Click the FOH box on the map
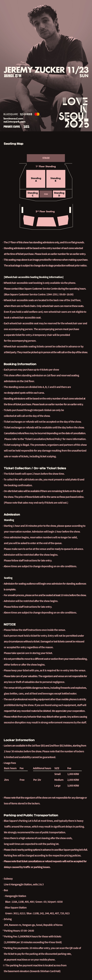 coord(46,194)
